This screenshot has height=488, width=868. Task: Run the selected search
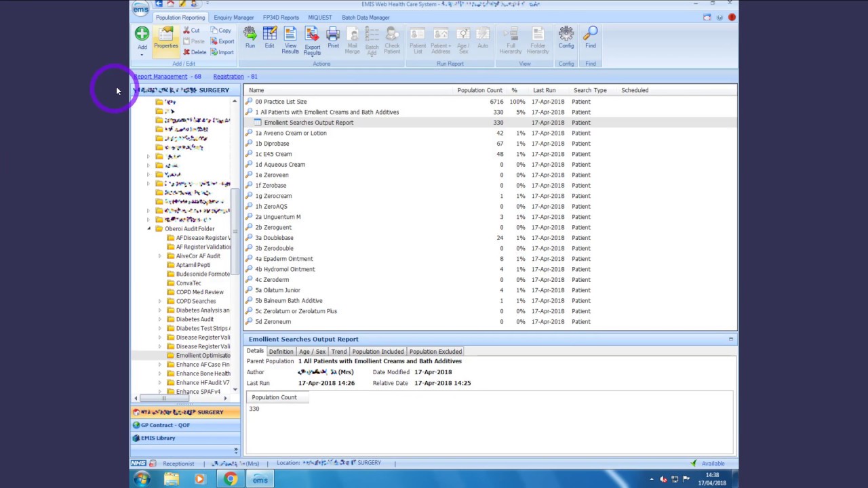click(x=250, y=37)
